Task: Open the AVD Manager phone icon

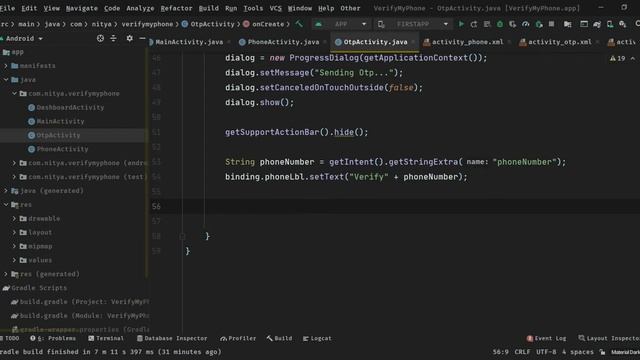Action: point(610,24)
